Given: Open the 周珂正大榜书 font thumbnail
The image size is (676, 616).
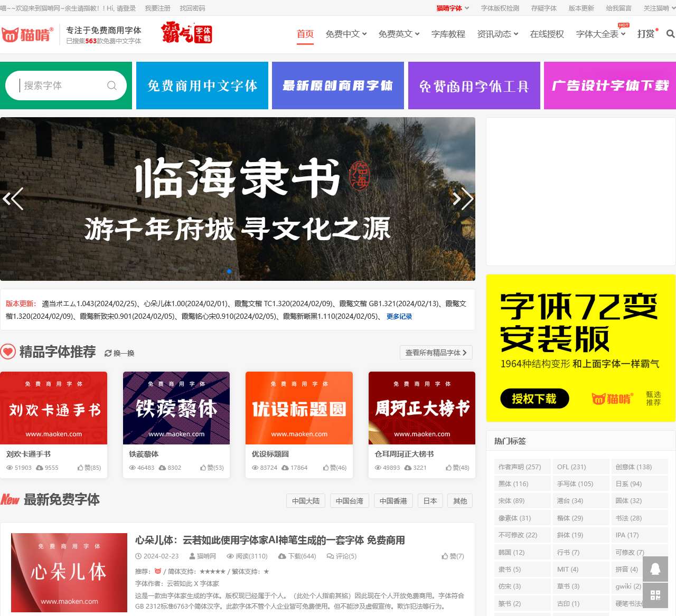Looking at the screenshot, I should (422, 408).
